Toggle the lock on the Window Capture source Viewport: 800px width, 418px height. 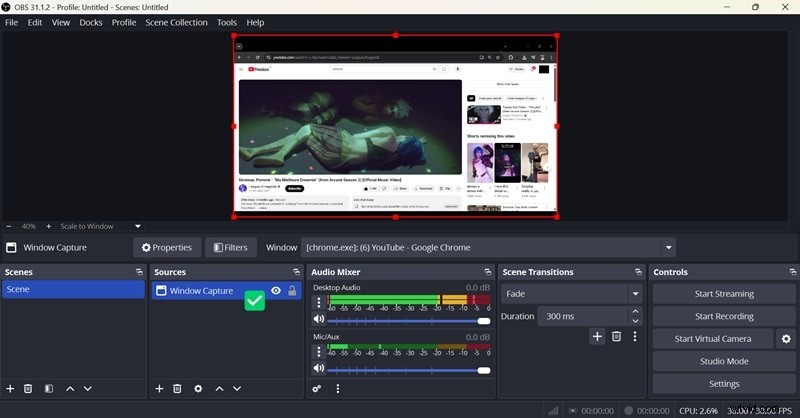pos(292,291)
